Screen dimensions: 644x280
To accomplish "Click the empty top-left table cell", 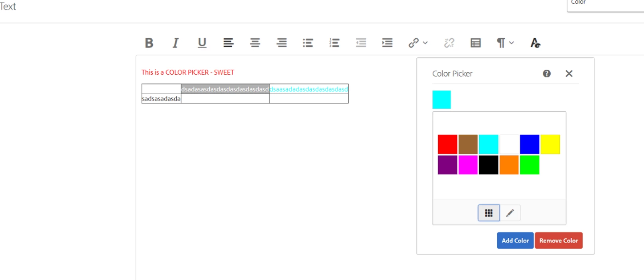I will (161, 89).
